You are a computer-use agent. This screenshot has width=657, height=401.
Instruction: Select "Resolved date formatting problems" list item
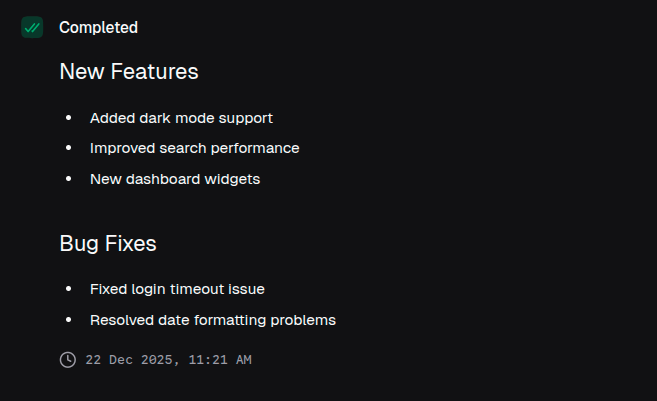(x=212, y=320)
